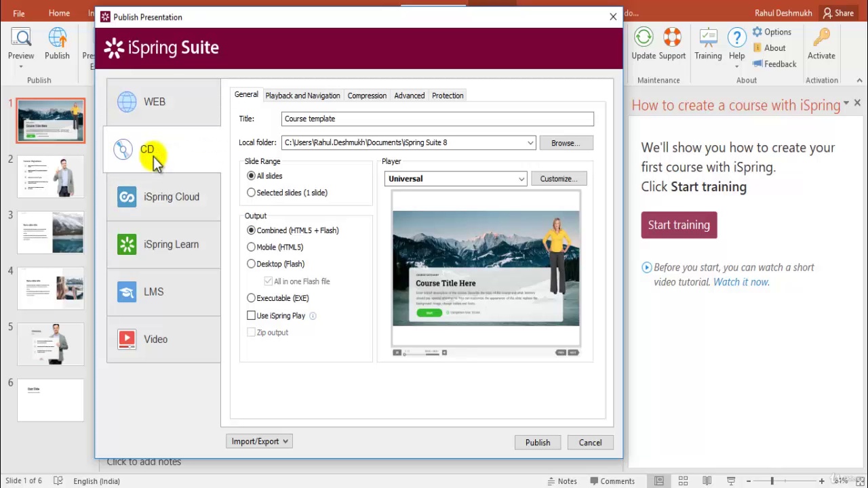Click the Update ribbon icon
Screen dimensions: 868x488
[644, 38]
